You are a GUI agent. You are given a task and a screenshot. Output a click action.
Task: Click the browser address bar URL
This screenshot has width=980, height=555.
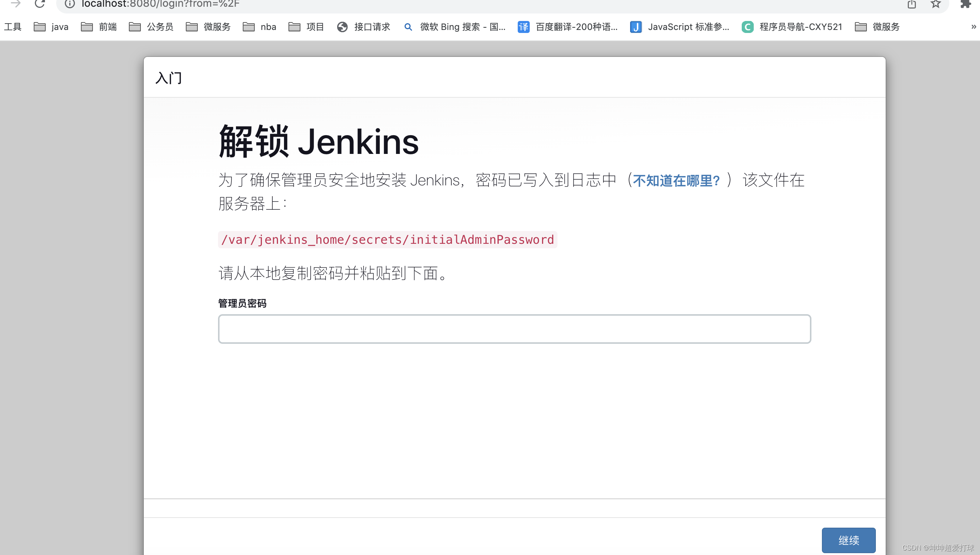pyautogui.click(x=160, y=4)
